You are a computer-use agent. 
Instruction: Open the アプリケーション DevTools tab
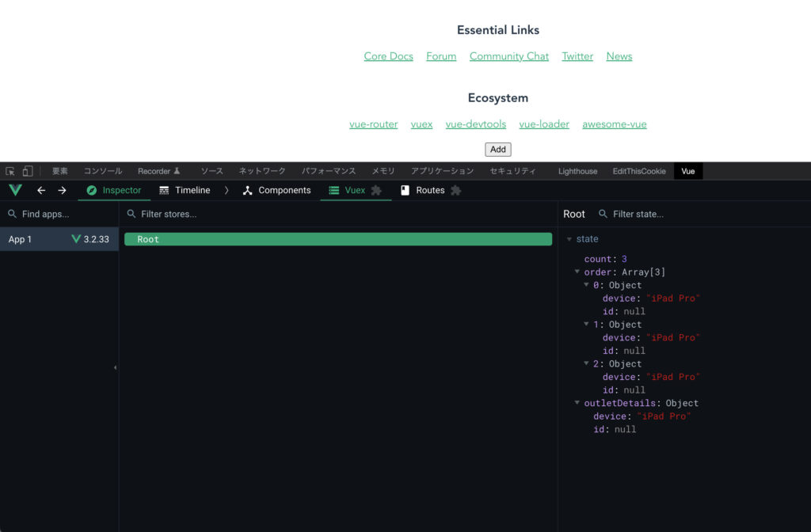pos(442,171)
